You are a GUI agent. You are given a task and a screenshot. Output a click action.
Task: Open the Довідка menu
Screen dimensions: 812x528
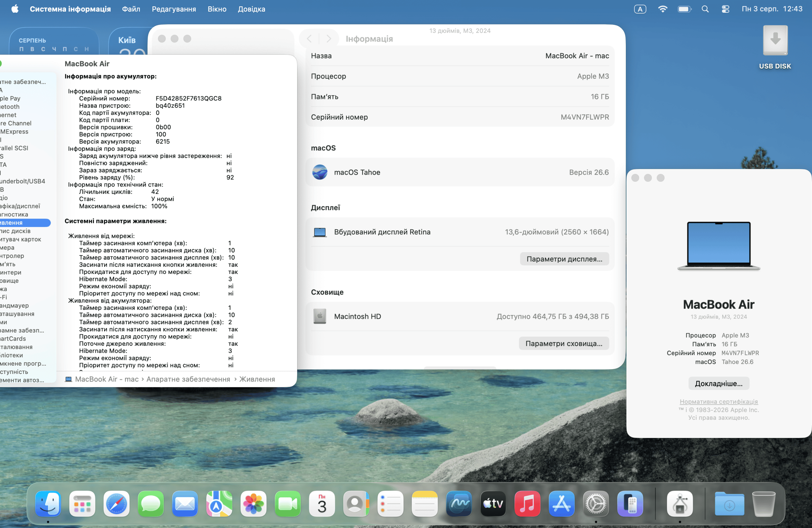[x=252, y=9]
